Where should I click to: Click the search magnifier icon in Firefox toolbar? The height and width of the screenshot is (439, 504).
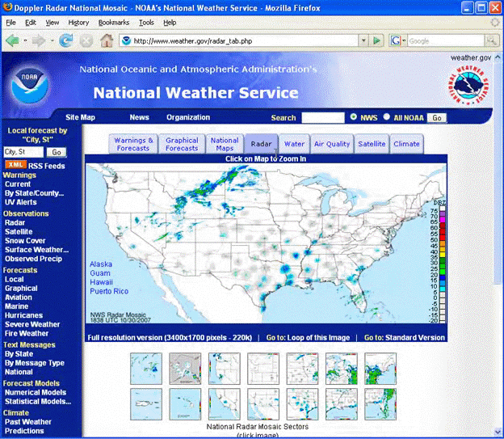[491, 41]
